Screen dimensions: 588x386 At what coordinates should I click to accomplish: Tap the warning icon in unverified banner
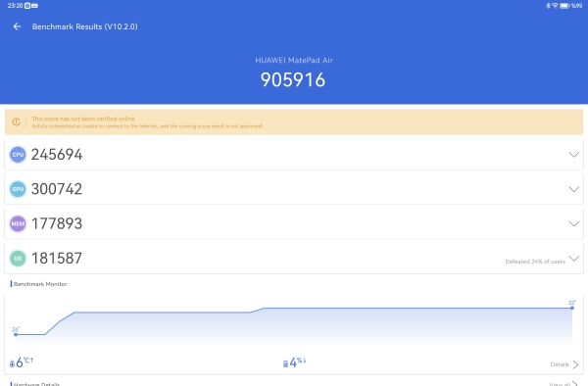coord(16,121)
